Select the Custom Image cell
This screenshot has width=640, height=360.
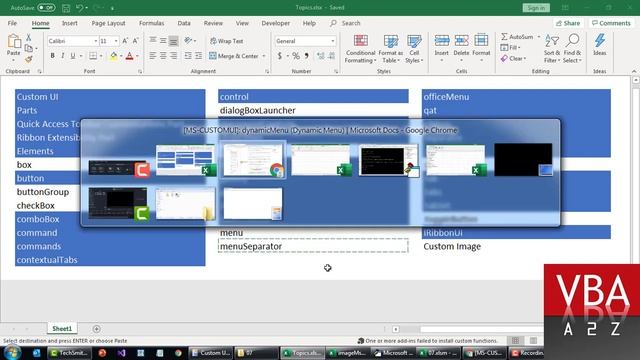click(516, 246)
